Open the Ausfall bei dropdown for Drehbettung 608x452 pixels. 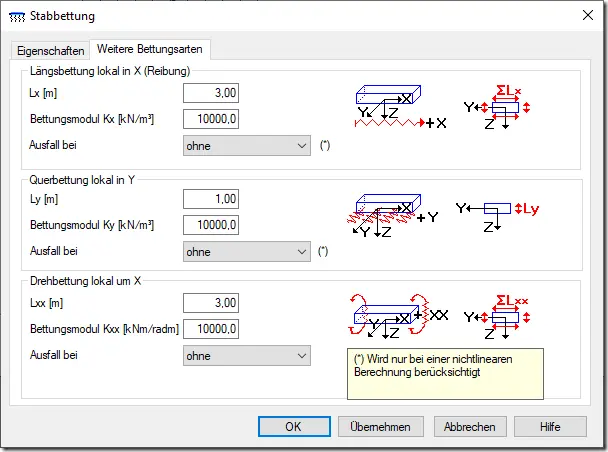point(247,355)
